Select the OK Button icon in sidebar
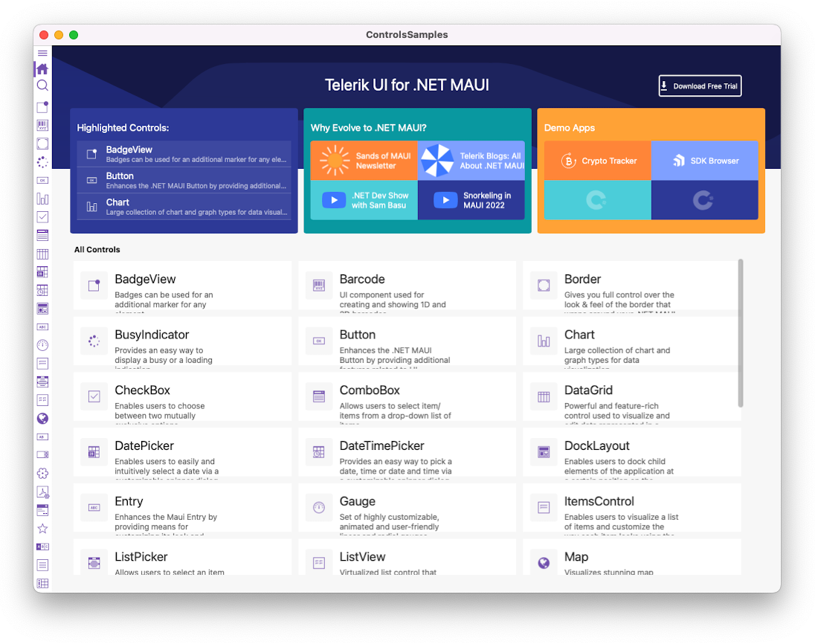The image size is (815, 644). pos(42,181)
